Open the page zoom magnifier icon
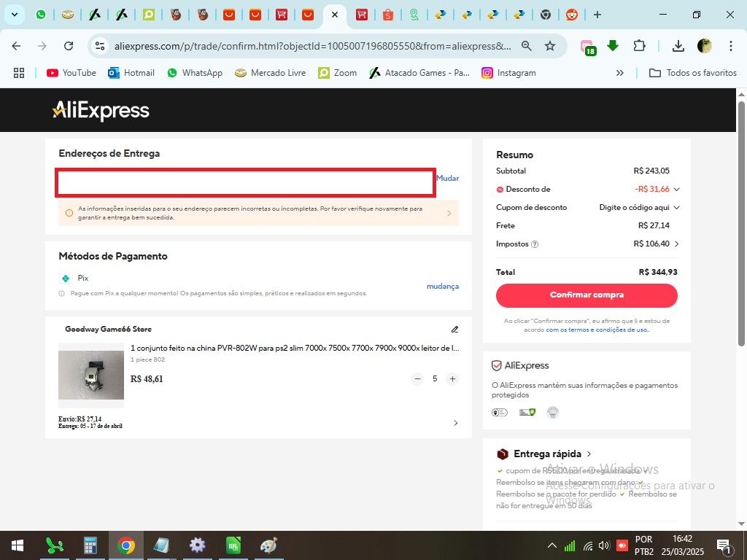The width and height of the screenshot is (747, 560). tap(527, 46)
